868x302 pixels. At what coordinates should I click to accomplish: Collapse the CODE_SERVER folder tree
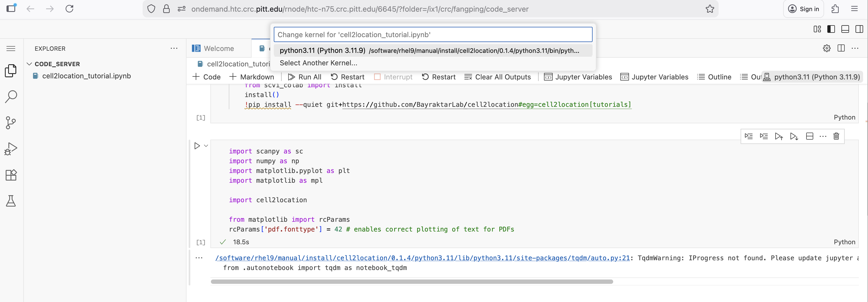click(29, 64)
